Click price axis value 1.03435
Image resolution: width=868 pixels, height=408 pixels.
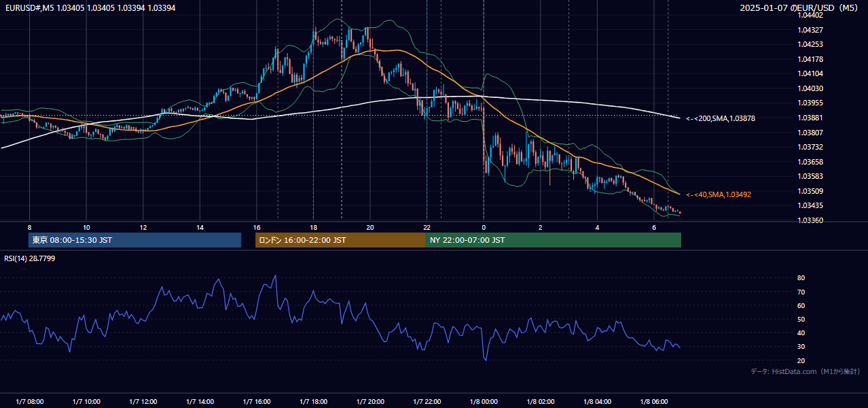810,205
